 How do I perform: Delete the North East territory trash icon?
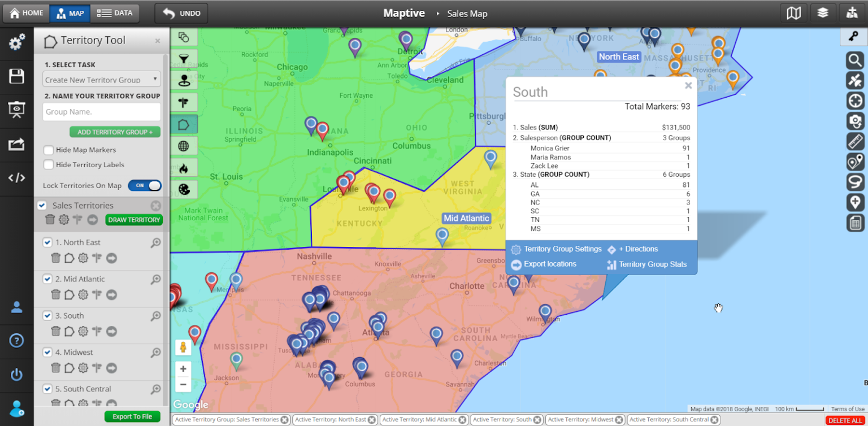point(55,258)
